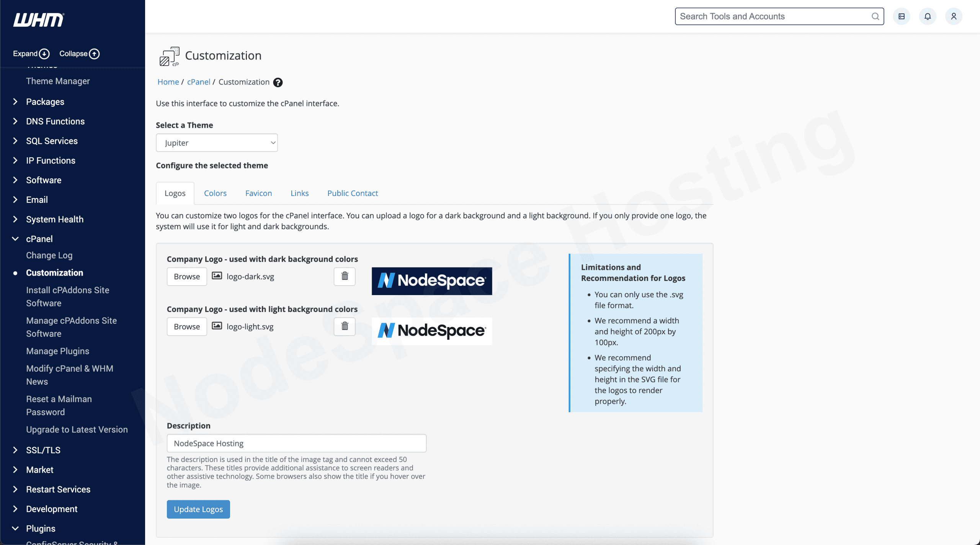980x545 pixels.
Task: Open Theme Manager in sidebar
Action: (58, 81)
